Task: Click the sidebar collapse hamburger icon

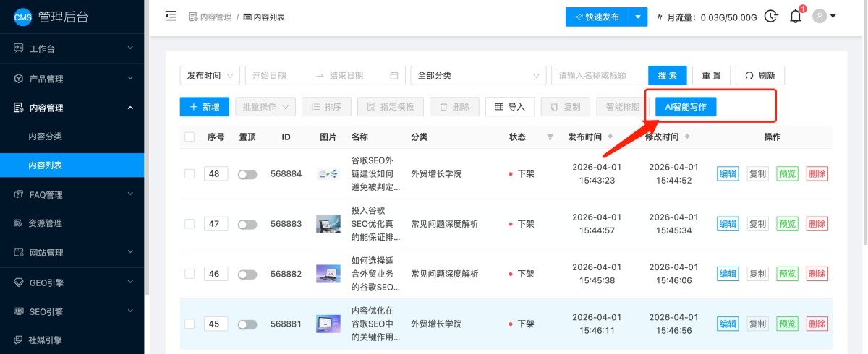Action: [x=171, y=16]
